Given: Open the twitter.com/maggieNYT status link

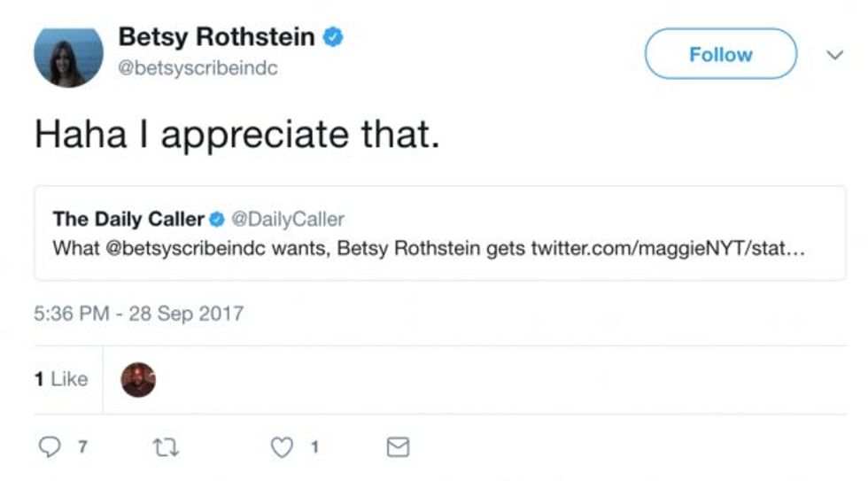Looking at the screenshot, I should tap(667, 248).
